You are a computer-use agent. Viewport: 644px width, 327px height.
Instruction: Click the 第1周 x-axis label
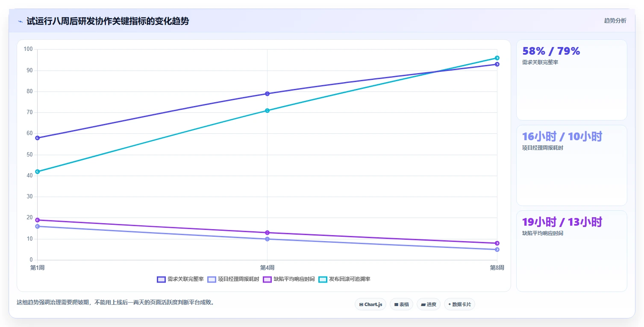(x=38, y=268)
